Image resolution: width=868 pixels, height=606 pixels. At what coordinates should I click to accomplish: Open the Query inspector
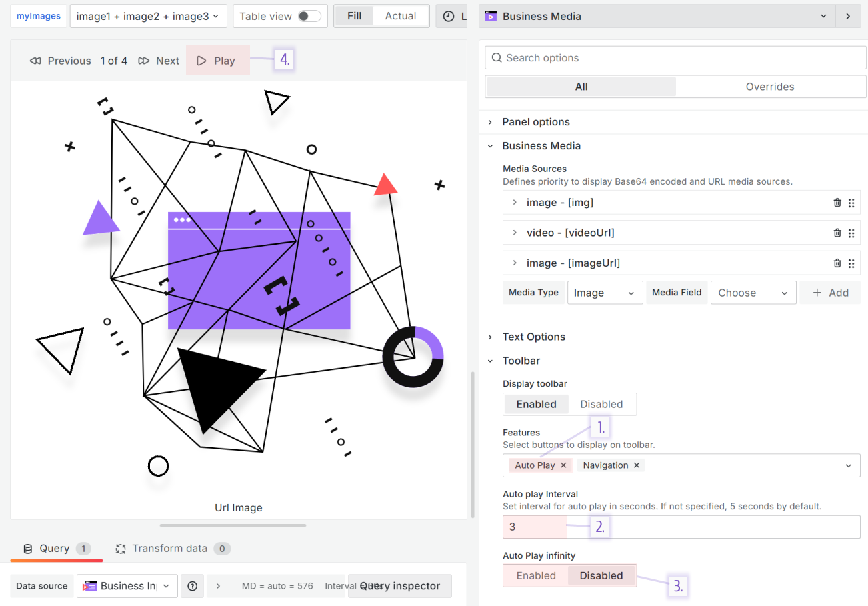tap(399, 586)
